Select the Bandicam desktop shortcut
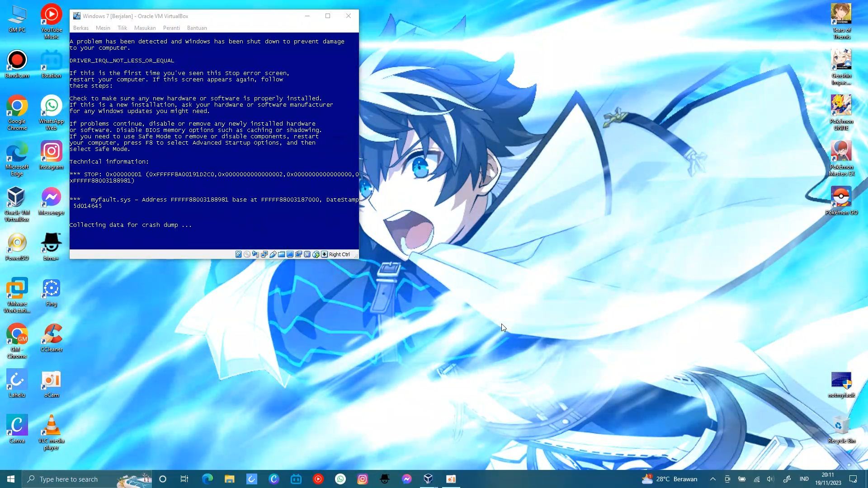The height and width of the screenshot is (488, 868). coord(17,64)
